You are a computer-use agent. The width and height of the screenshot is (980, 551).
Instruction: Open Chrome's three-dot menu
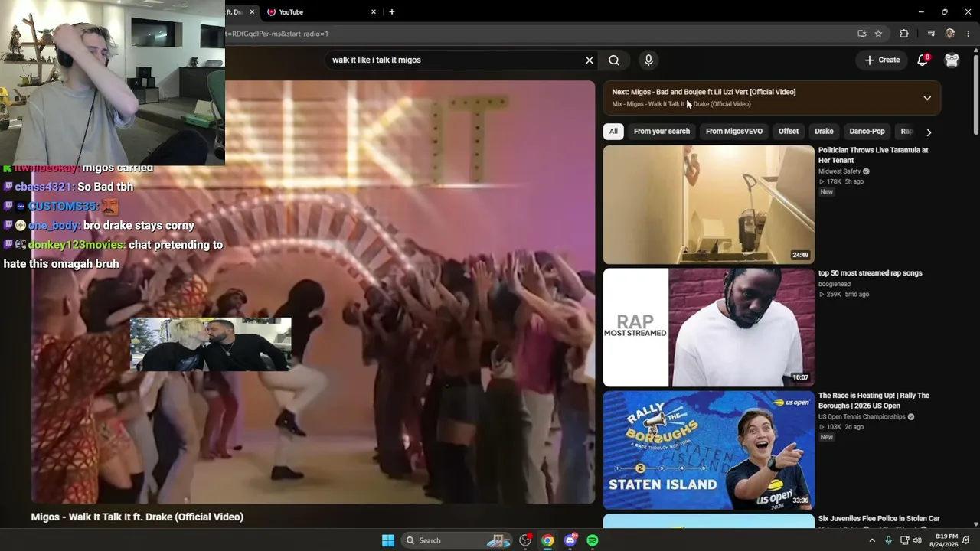click(969, 34)
